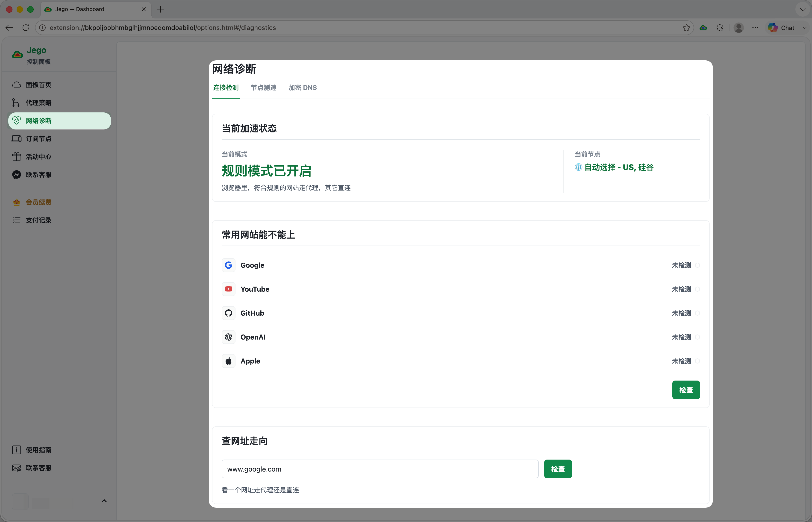
Task: Click the Apple logo icon
Action: (229, 361)
